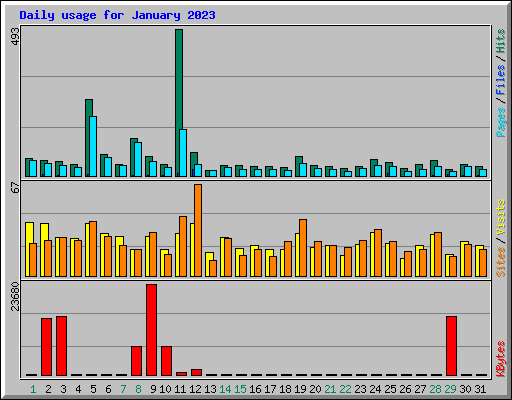Click day label 31 on the x-axis
The image size is (512, 400).
point(480,389)
